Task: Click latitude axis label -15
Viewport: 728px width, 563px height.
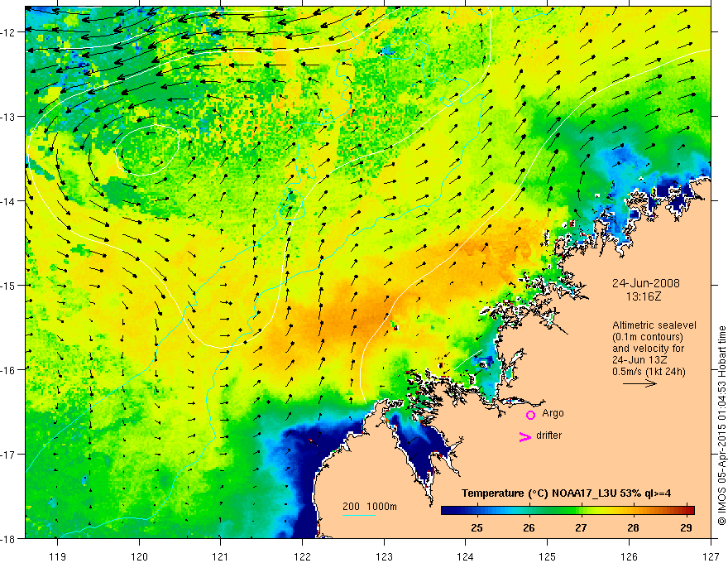Action: 9,285
